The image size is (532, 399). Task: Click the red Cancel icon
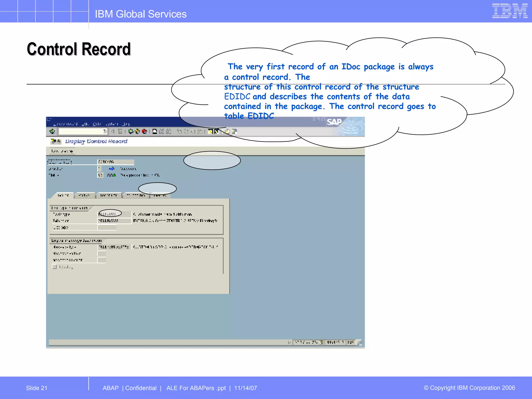tap(144, 131)
